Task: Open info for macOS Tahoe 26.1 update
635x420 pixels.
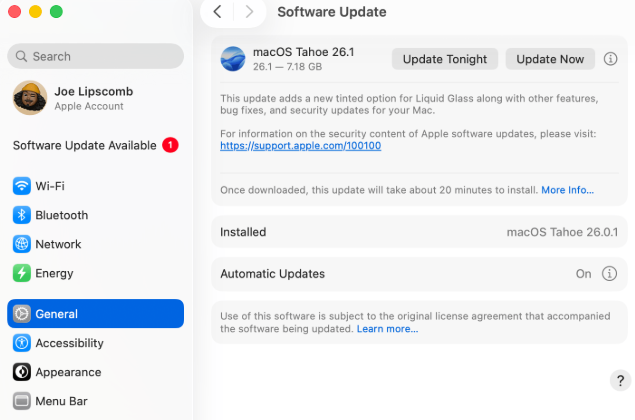Action: [x=610, y=59]
